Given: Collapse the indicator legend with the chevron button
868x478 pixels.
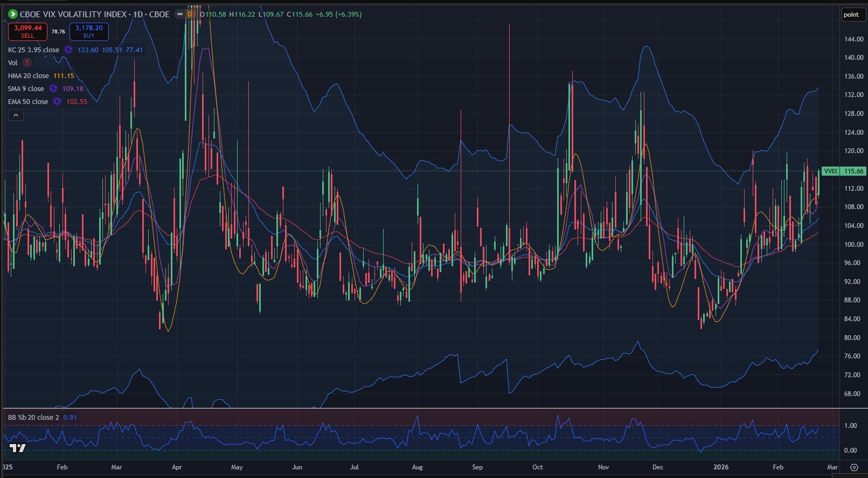Looking at the screenshot, I should [x=16, y=115].
